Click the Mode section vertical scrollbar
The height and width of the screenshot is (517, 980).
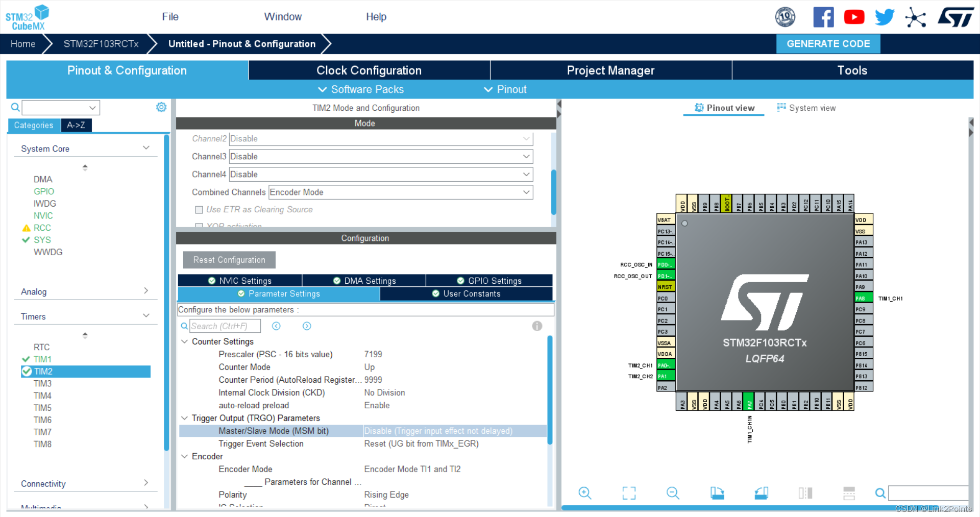point(554,191)
